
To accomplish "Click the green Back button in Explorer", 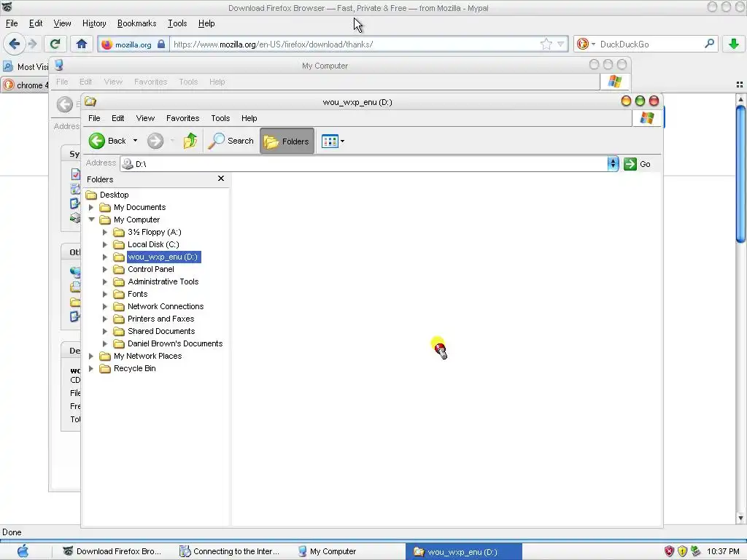I will coord(108,141).
